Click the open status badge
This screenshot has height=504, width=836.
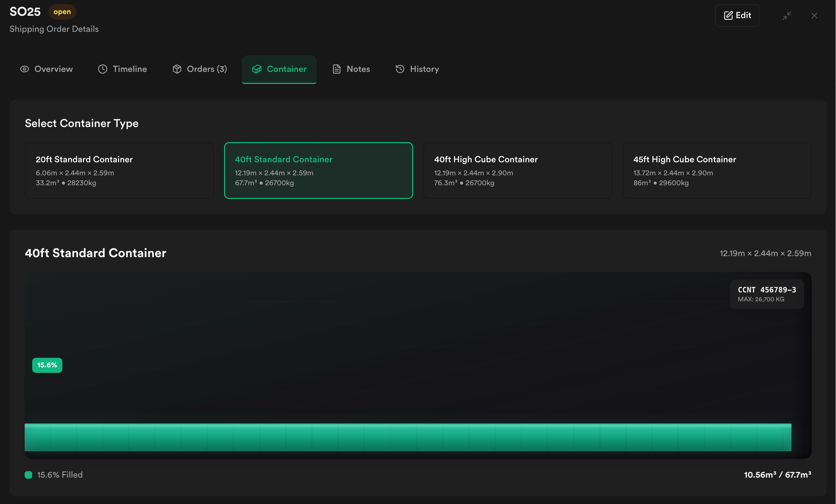click(x=62, y=12)
